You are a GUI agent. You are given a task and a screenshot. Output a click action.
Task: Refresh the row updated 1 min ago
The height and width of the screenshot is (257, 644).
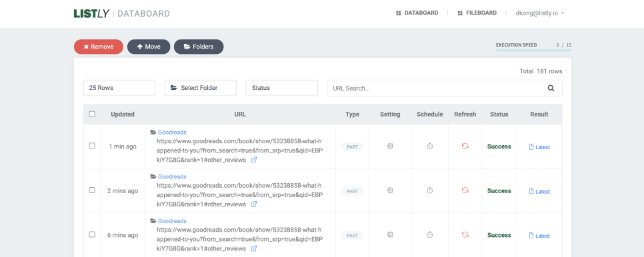coord(465,146)
